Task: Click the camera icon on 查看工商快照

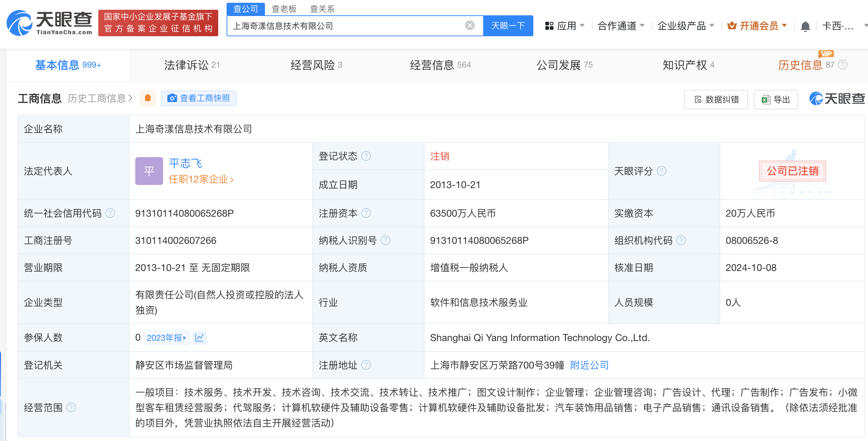Action: [172, 98]
